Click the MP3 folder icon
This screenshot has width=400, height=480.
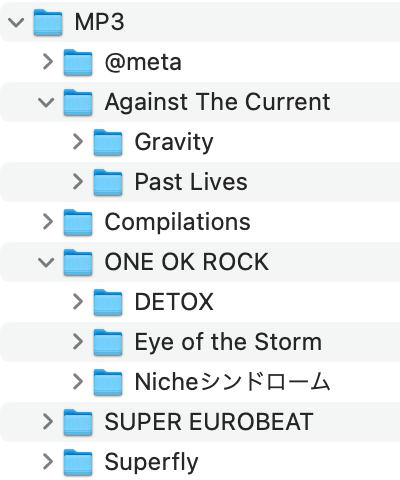[x=48, y=22]
